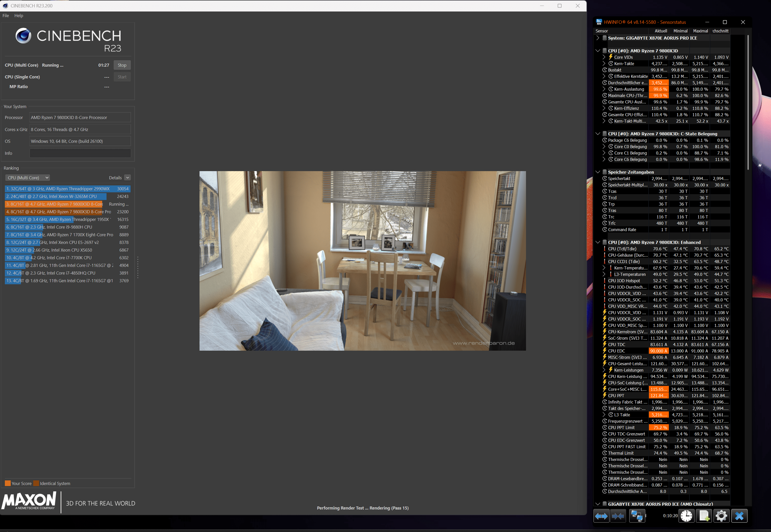Expand System: GIGABYTE X870E AORUS PRO ICE
The width and height of the screenshot is (771, 532).
598,38
